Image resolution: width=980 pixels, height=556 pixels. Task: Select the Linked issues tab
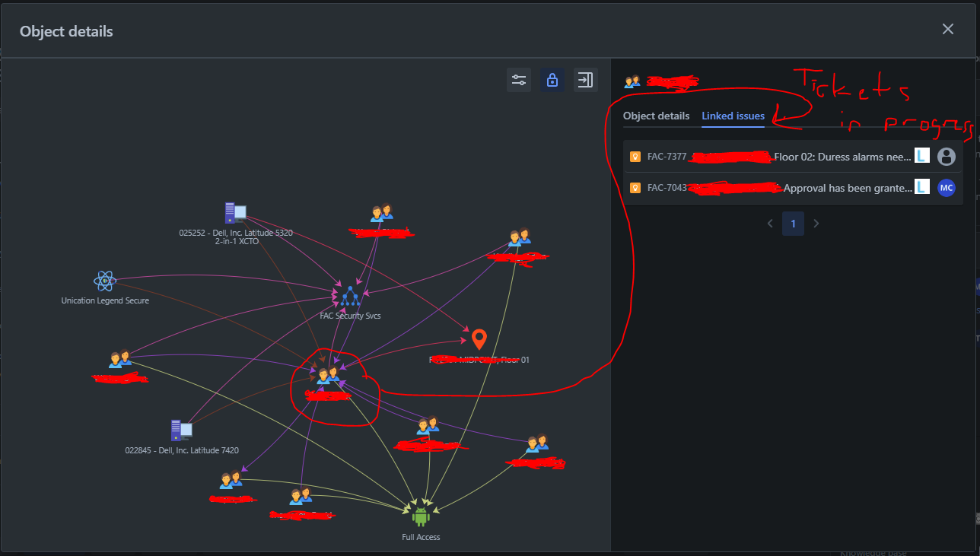(732, 116)
